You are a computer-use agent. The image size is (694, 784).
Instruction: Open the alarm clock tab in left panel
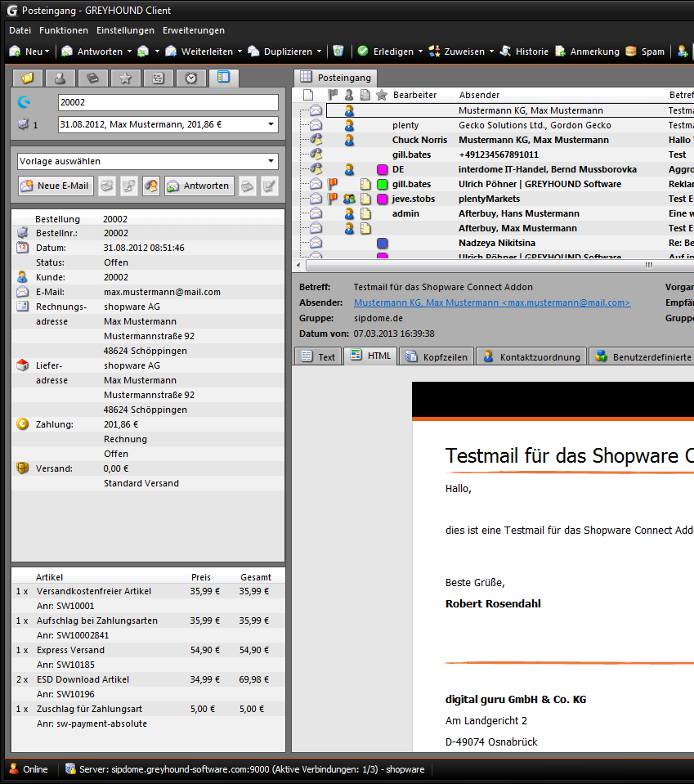click(x=191, y=78)
